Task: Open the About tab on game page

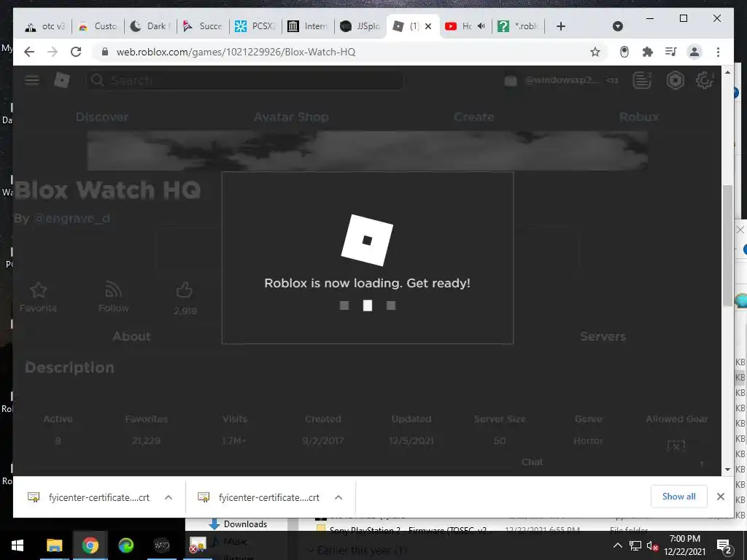Action: [131, 336]
